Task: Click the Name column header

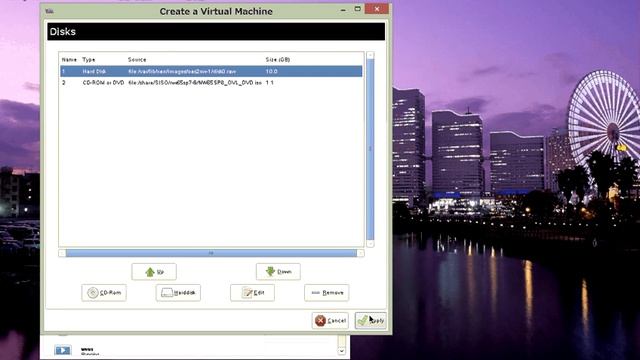Action: coord(69,60)
